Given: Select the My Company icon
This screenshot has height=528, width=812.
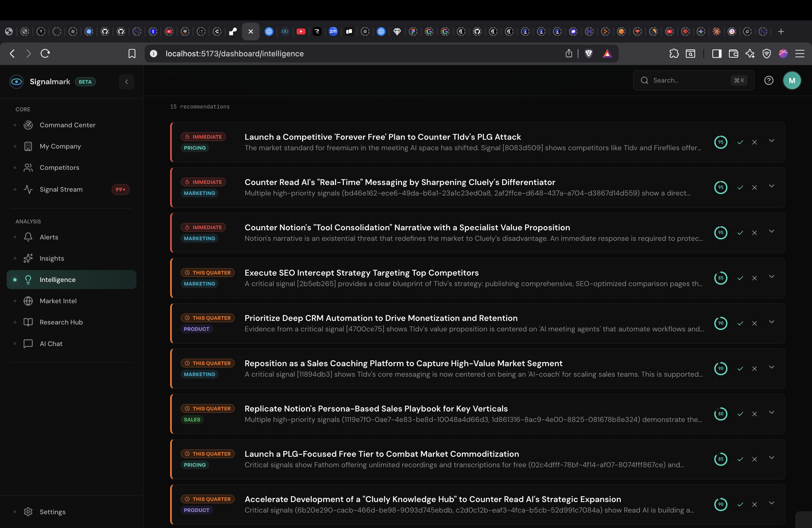Looking at the screenshot, I should tap(28, 146).
